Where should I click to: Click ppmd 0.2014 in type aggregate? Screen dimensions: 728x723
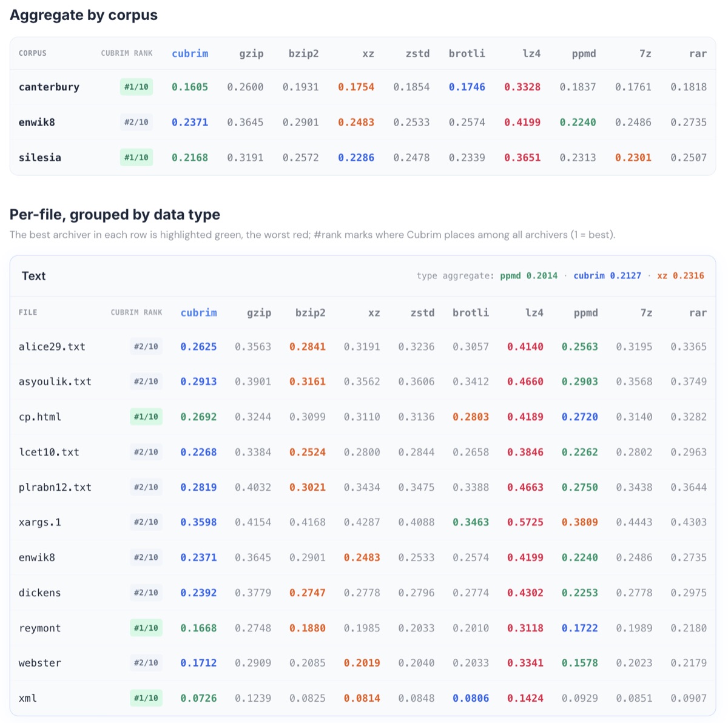click(x=528, y=275)
